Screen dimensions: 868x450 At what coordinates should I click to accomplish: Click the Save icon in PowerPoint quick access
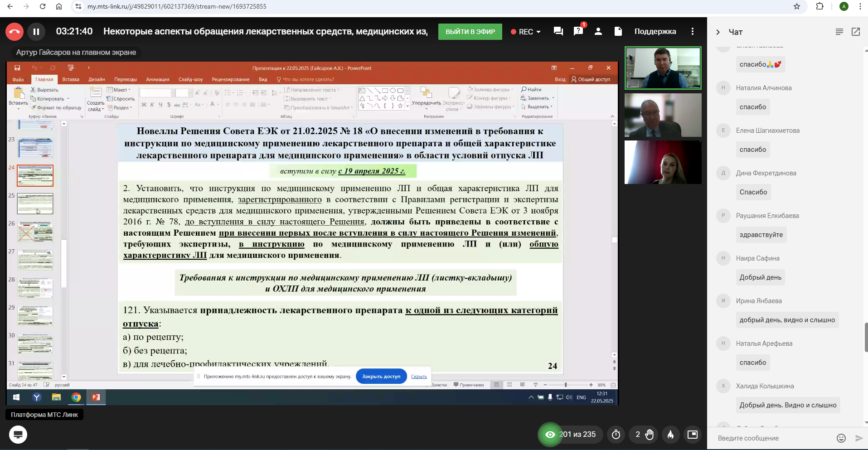[17, 68]
